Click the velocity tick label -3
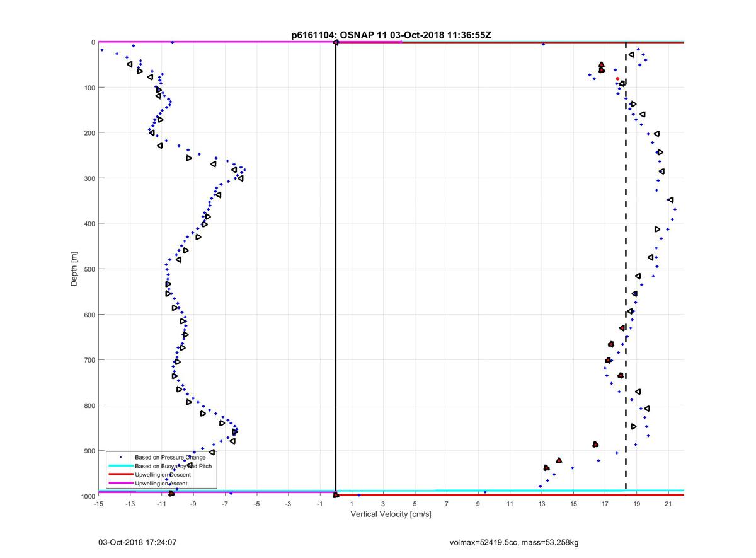The width and height of the screenshot is (756, 558). tap(288, 504)
